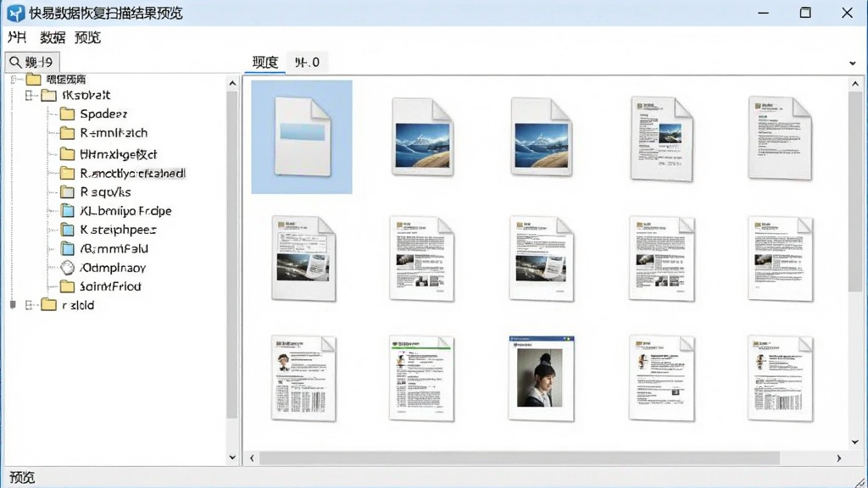Click the Spadeez folder icon
868x488 pixels.
pos(68,114)
